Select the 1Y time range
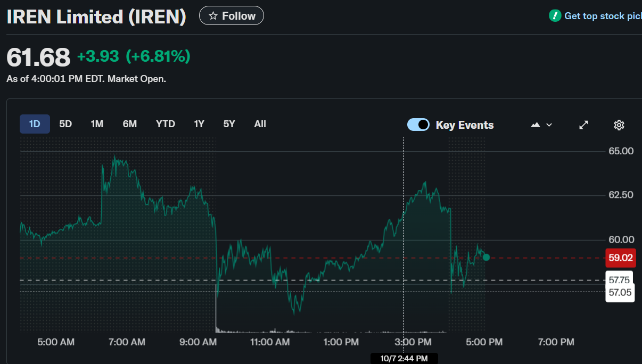Viewport: 642px width, 364px height. [199, 124]
